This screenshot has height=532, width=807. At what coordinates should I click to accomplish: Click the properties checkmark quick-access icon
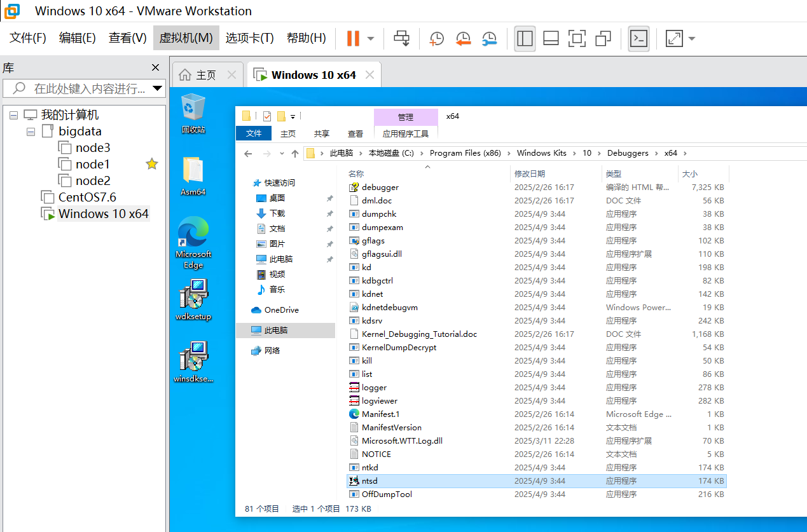tap(266, 116)
